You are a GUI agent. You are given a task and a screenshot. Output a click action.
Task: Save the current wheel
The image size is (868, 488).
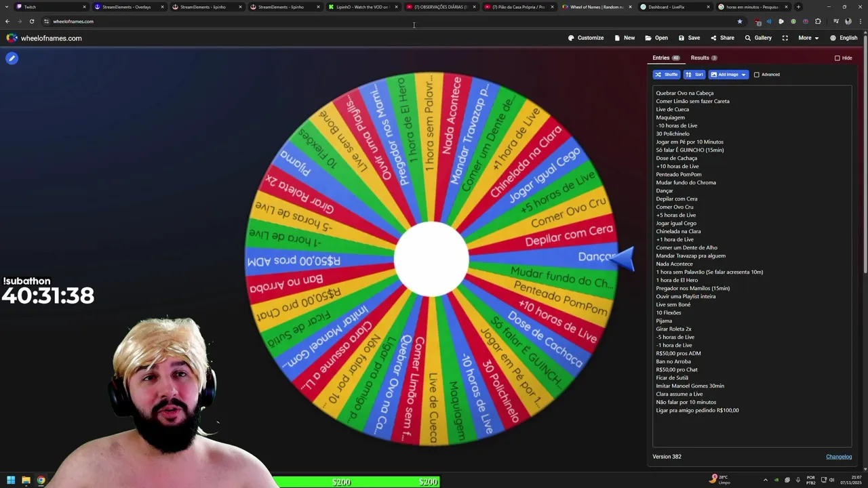click(689, 38)
